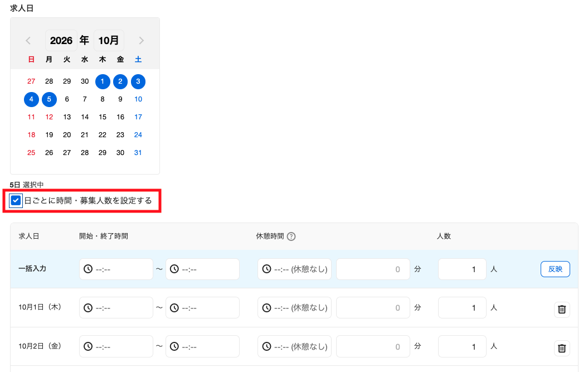
Task: Open the 2026 year selector
Action: click(61, 41)
